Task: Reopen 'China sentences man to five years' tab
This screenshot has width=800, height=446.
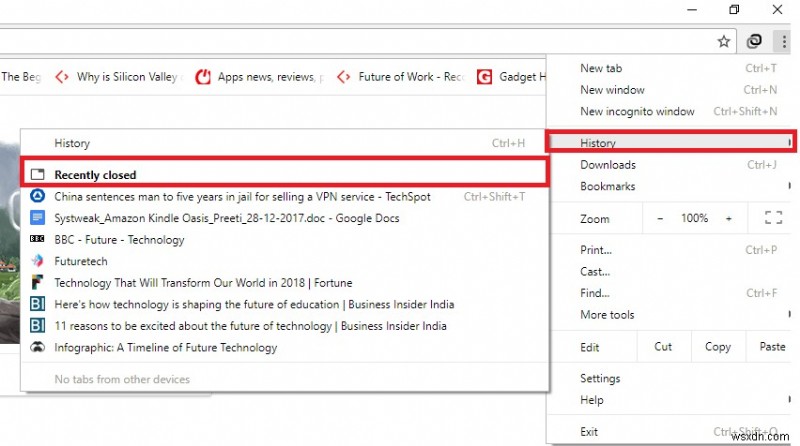Action: point(285,196)
